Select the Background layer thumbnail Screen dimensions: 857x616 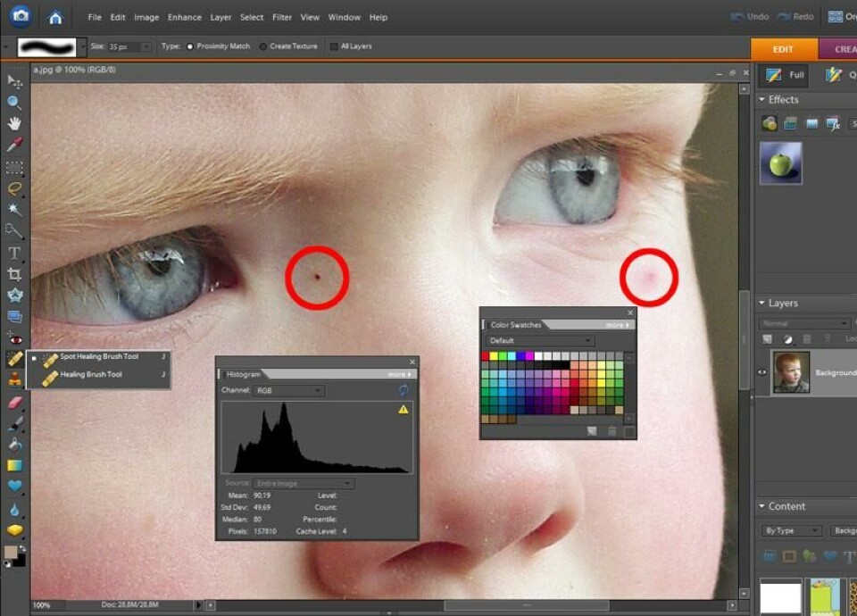click(790, 372)
